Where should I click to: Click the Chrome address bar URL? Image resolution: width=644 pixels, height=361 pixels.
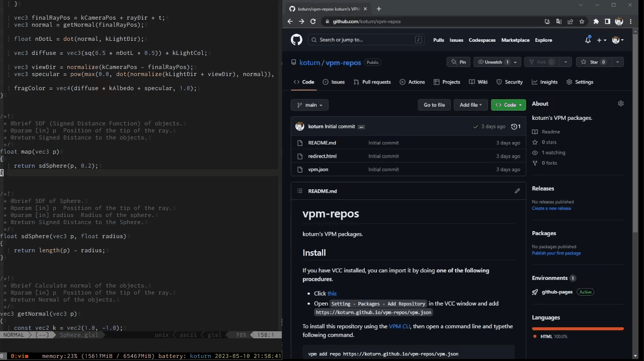pos(367,22)
